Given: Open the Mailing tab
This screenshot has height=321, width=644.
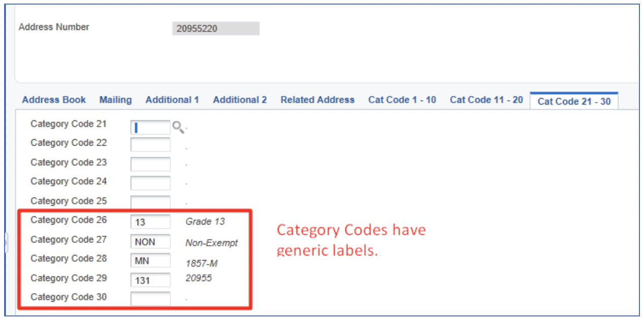Looking at the screenshot, I should tap(115, 100).
